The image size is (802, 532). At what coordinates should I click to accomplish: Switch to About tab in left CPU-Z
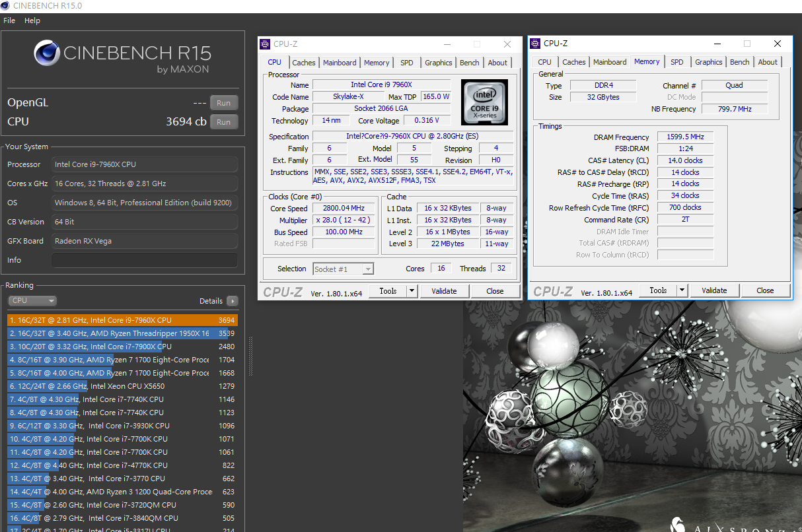[x=497, y=63]
